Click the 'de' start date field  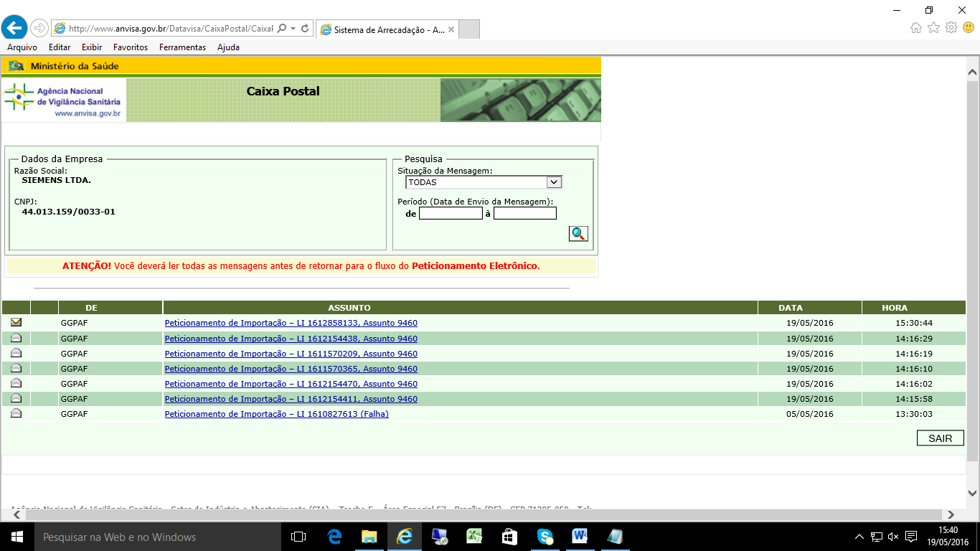[x=451, y=213]
